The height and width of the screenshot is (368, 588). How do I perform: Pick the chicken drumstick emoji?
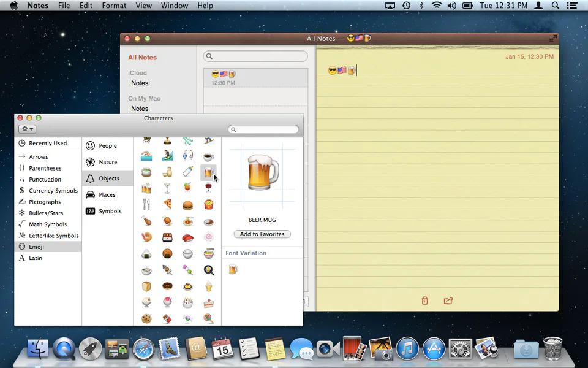pos(146,221)
